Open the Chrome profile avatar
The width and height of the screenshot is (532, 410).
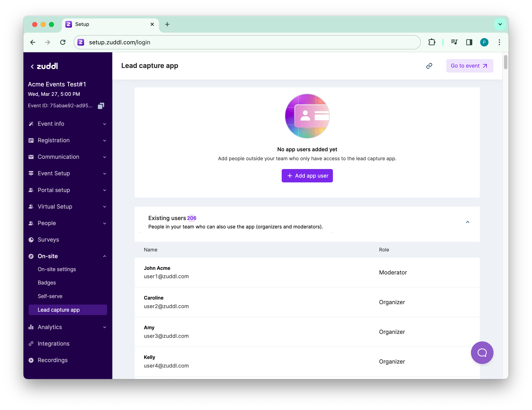(484, 42)
